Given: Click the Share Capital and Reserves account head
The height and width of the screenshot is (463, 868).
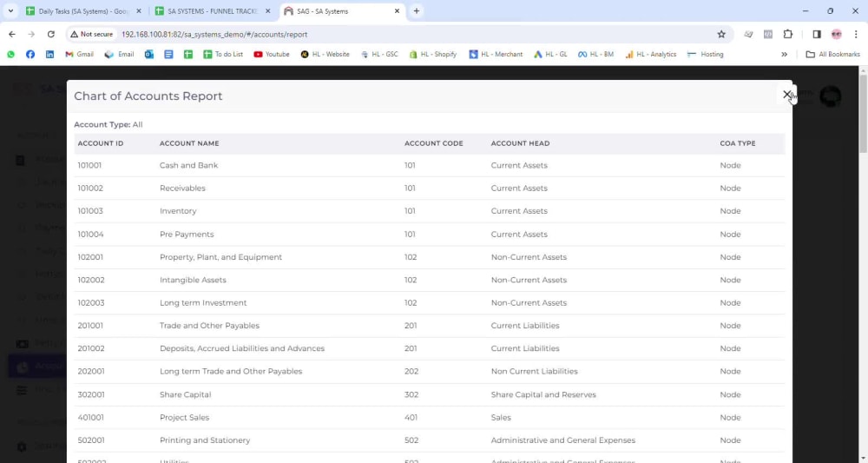Looking at the screenshot, I should pyautogui.click(x=543, y=395).
